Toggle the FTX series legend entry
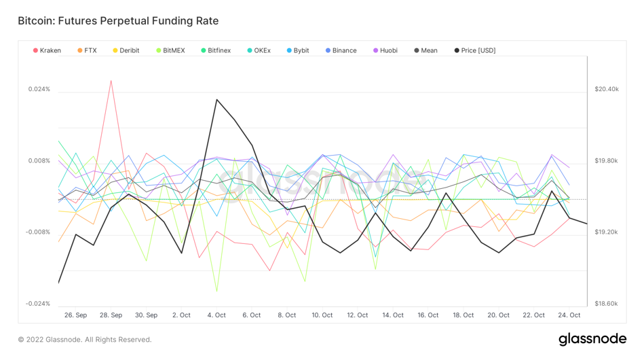This screenshot has height=352, width=644. pos(87,50)
